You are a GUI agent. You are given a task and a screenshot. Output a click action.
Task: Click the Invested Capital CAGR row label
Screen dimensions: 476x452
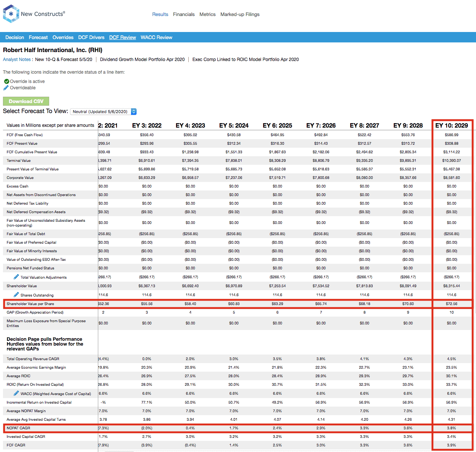click(26, 436)
